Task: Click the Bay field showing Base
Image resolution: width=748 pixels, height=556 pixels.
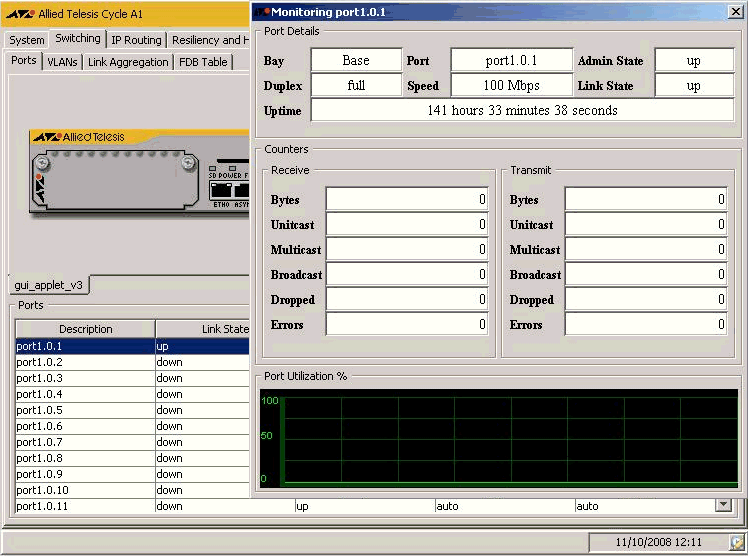Action: [356, 61]
